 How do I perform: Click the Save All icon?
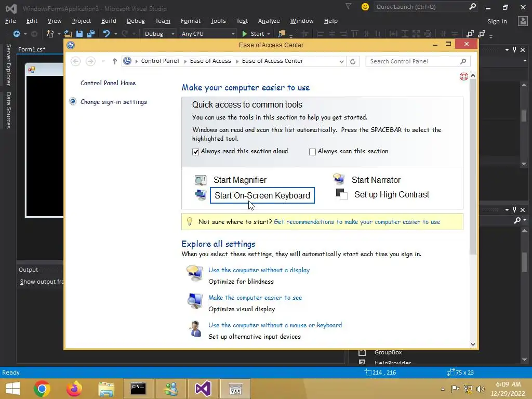click(x=91, y=34)
